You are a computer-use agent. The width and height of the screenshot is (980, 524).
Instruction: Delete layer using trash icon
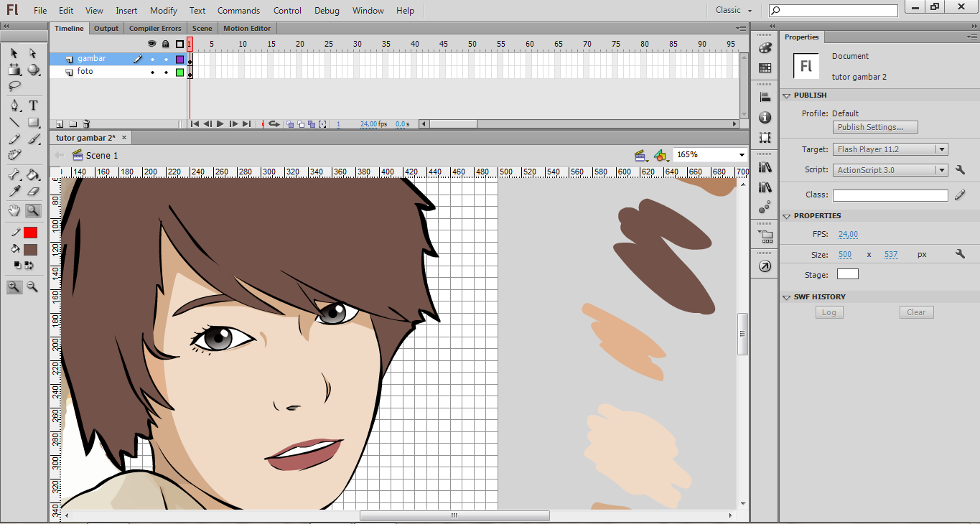[86, 124]
